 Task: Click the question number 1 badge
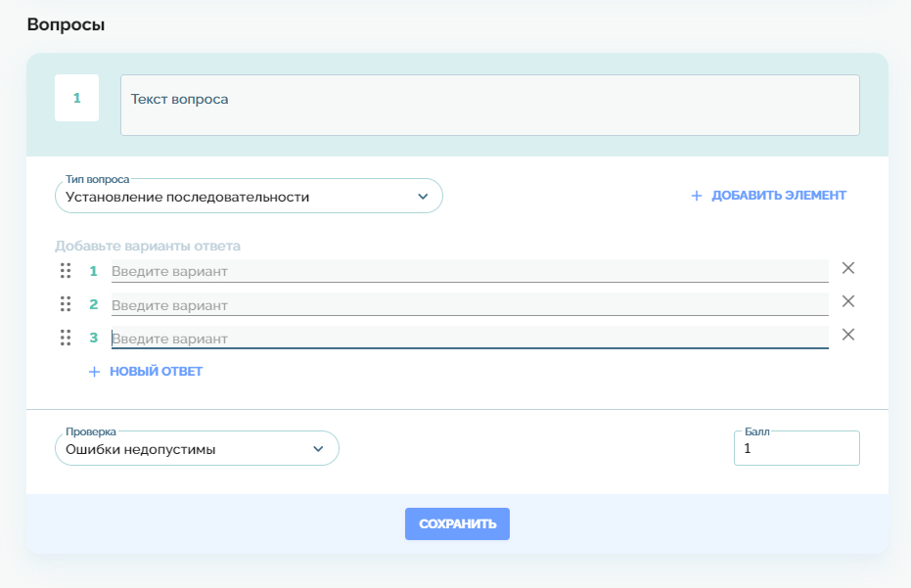pyautogui.click(x=76, y=99)
